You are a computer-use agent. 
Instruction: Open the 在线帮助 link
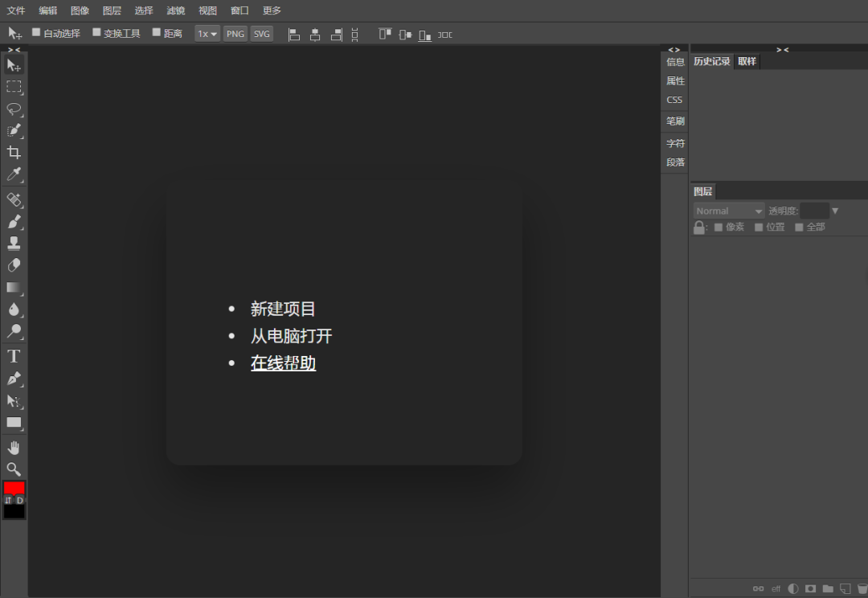[283, 363]
